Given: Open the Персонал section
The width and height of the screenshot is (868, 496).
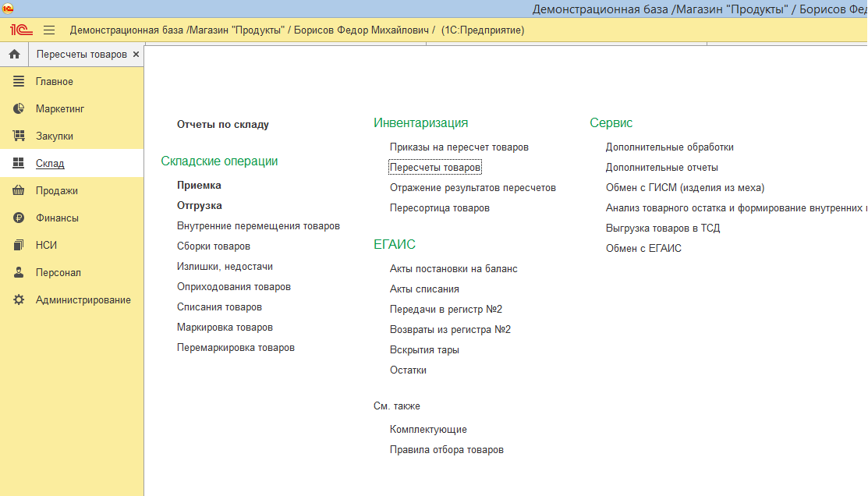Looking at the screenshot, I should (58, 272).
